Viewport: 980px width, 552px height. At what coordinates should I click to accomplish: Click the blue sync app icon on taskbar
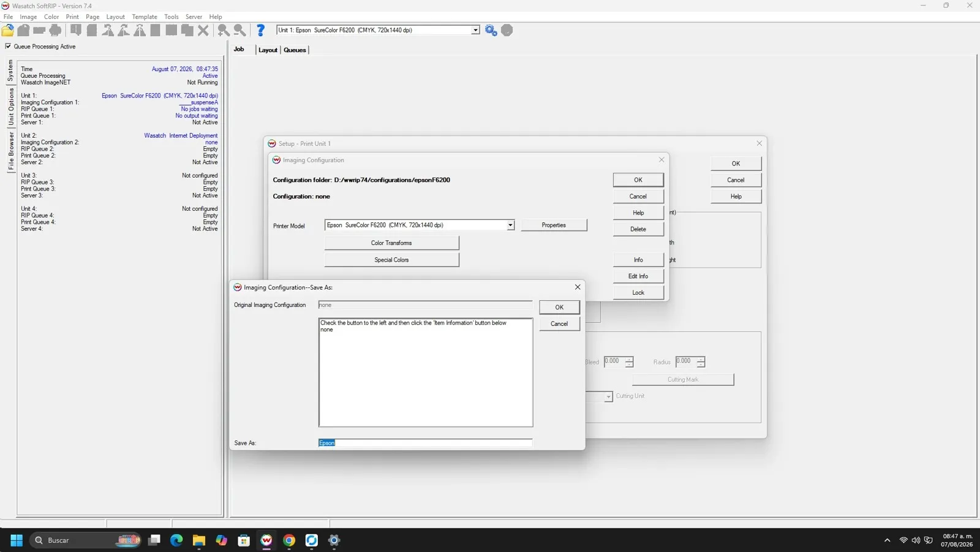tap(312, 540)
